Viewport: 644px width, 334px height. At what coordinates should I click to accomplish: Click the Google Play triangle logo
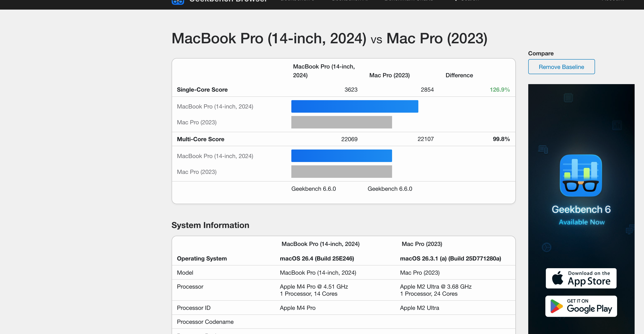[556, 306]
